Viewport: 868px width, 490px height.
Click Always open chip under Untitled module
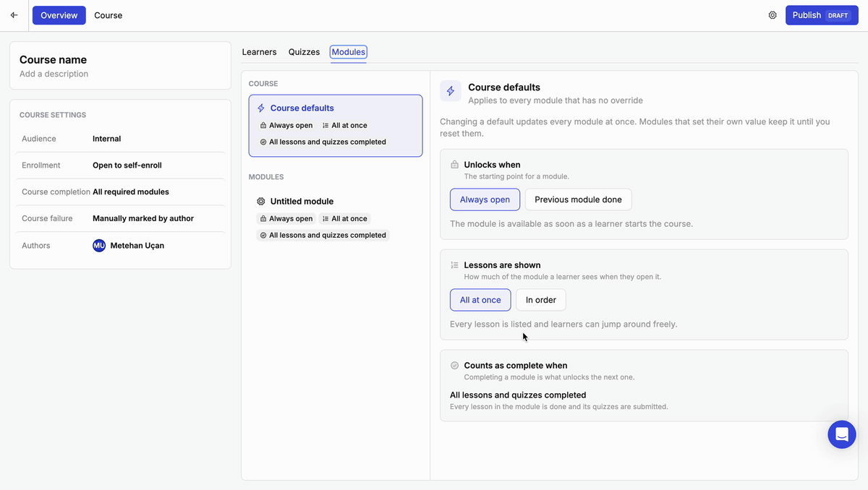point(286,219)
